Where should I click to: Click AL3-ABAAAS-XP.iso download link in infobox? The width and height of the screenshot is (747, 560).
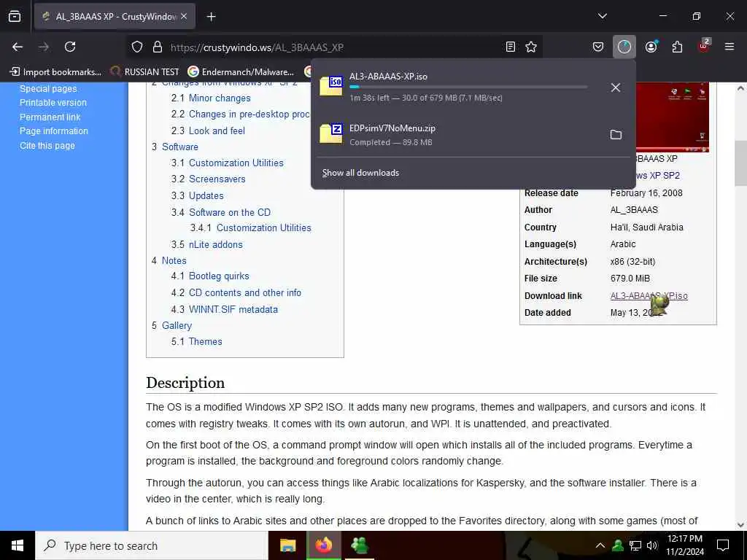click(649, 296)
